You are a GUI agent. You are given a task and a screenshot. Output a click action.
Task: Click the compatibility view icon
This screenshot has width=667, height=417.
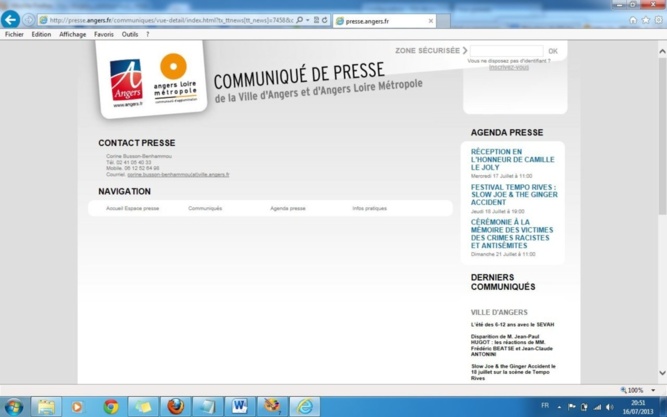316,20
